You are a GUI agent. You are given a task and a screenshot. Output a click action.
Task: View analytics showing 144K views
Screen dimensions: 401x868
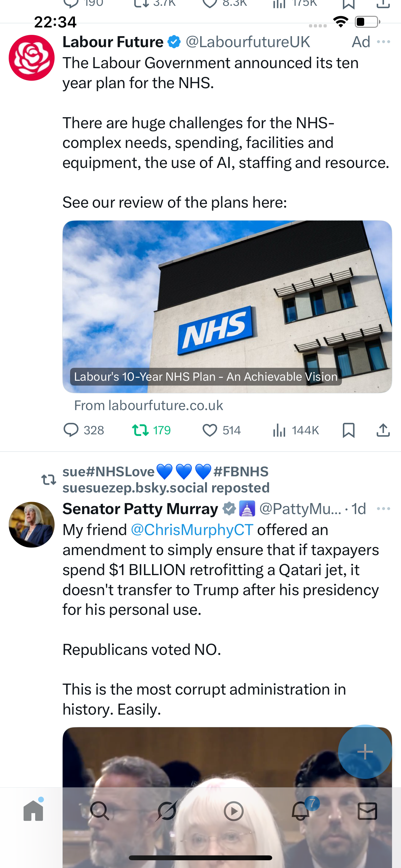click(295, 430)
